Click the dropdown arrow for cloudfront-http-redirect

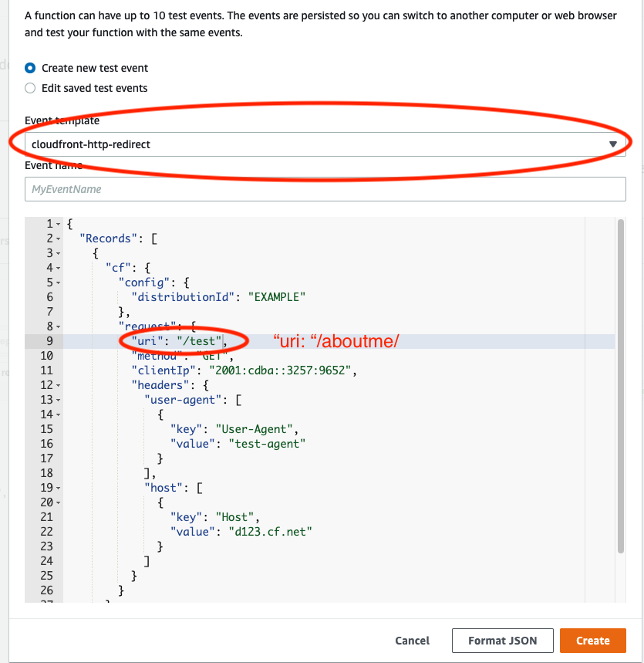pos(613,144)
